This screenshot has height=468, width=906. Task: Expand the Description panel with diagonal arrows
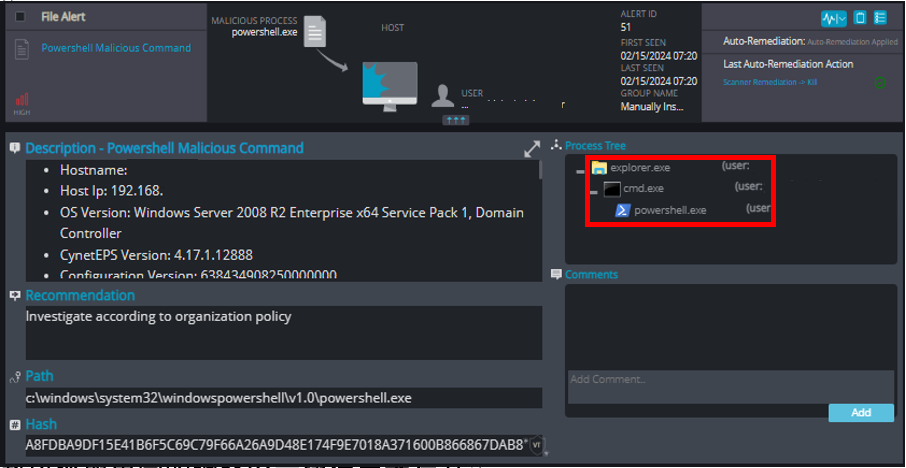click(x=532, y=148)
